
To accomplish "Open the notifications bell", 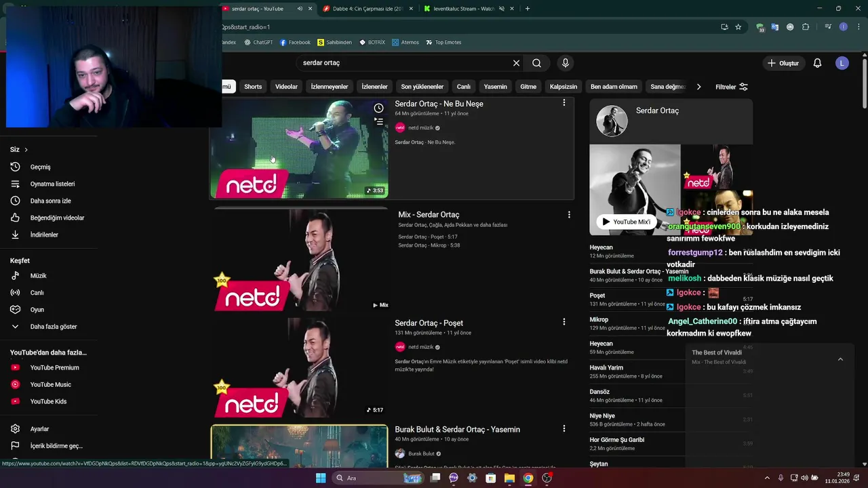I will (817, 63).
